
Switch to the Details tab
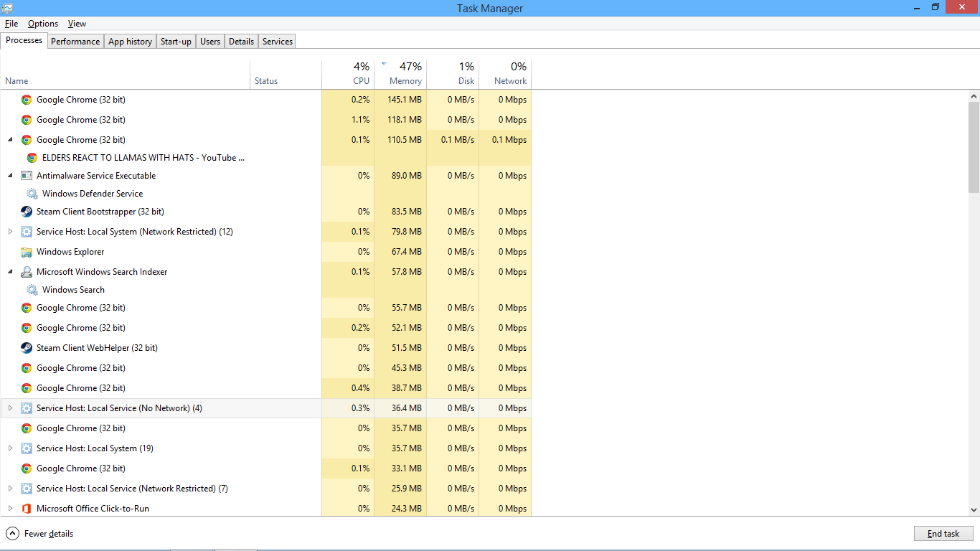click(x=241, y=42)
